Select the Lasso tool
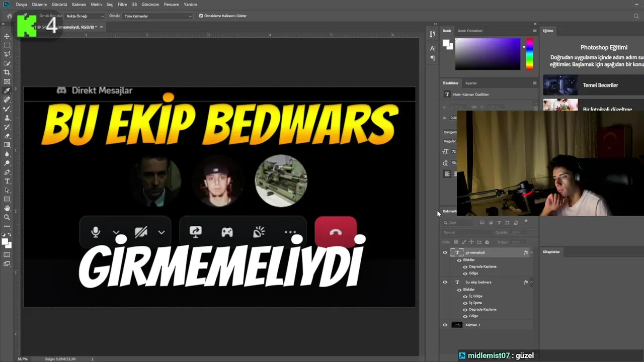644x362 pixels. click(7, 54)
